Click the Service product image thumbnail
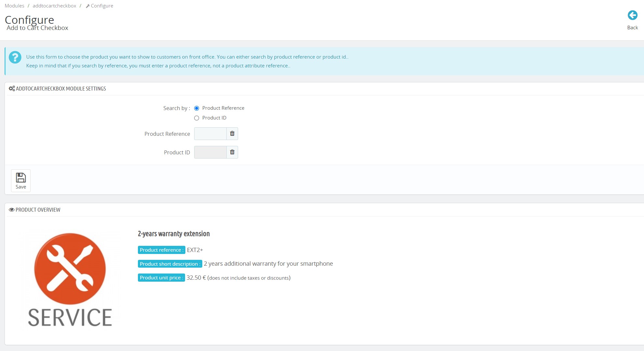The height and width of the screenshot is (351, 644). 70,280
